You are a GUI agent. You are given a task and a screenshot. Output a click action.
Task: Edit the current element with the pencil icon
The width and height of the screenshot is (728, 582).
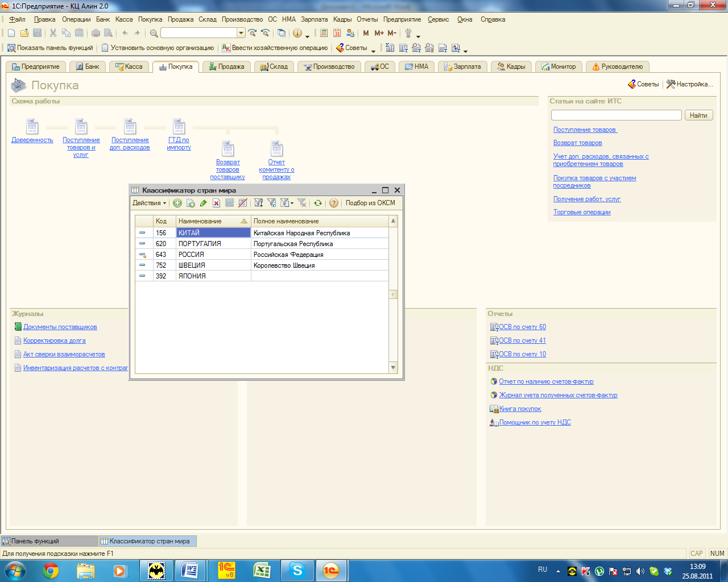[203, 203]
